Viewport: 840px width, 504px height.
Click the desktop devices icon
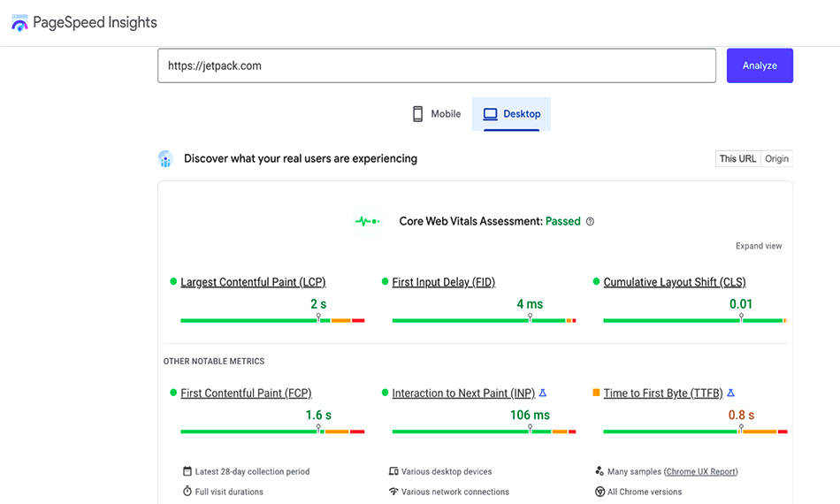(x=393, y=471)
